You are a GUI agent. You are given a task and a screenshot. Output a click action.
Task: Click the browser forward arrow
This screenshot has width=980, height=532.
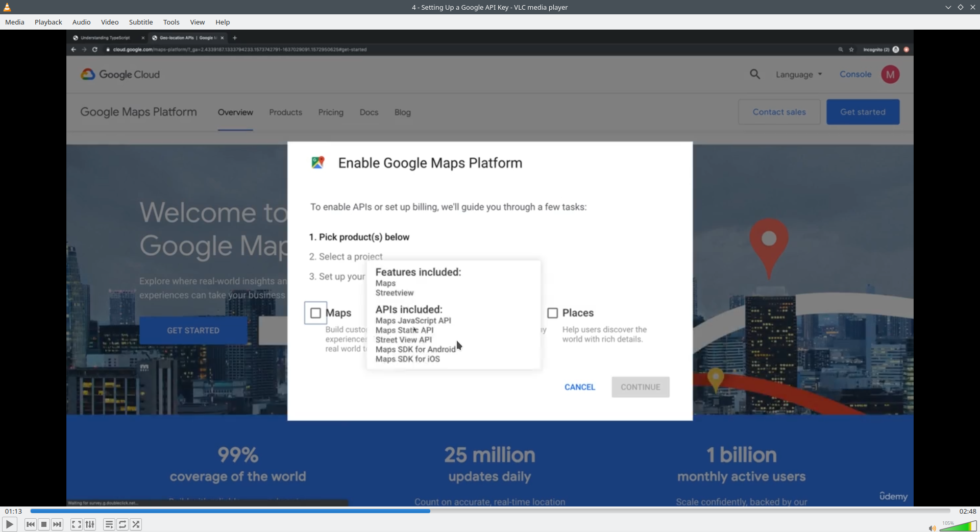pos(84,50)
